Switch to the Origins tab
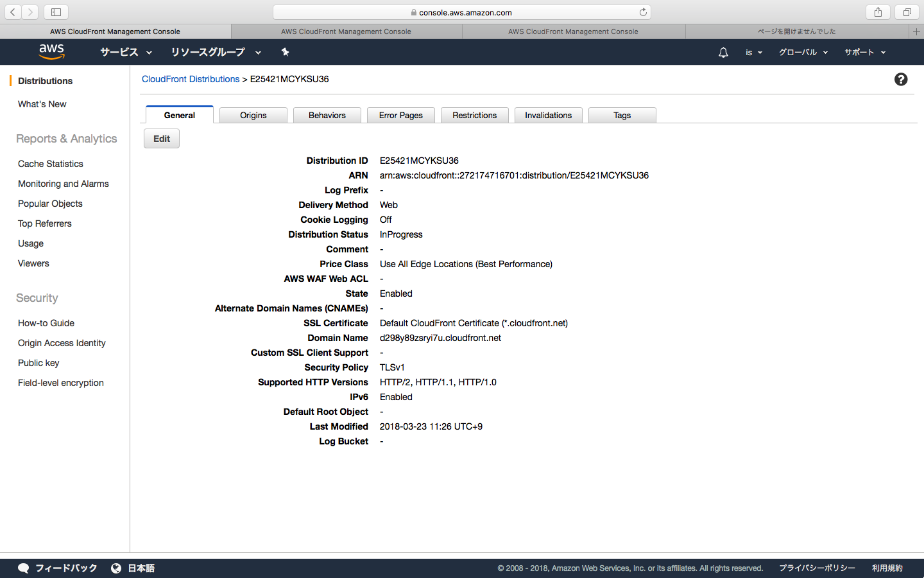Image resolution: width=924 pixels, height=578 pixels. pos(253,115)
